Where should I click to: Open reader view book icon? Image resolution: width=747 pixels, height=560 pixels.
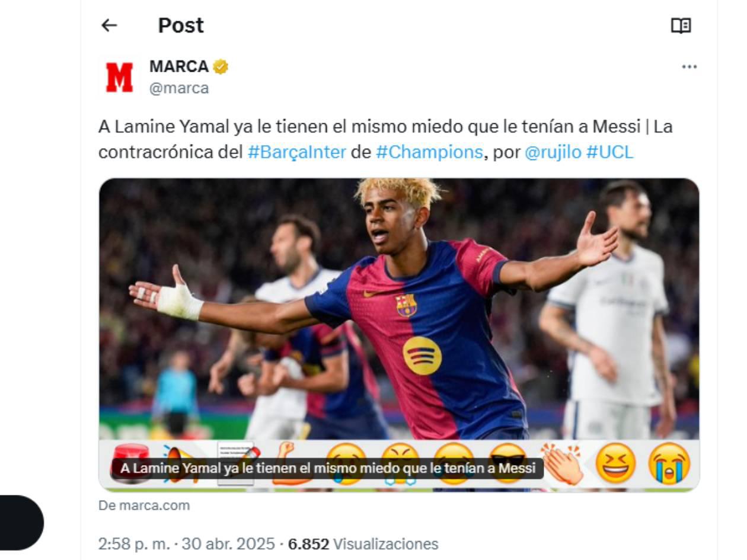point(681,25)
